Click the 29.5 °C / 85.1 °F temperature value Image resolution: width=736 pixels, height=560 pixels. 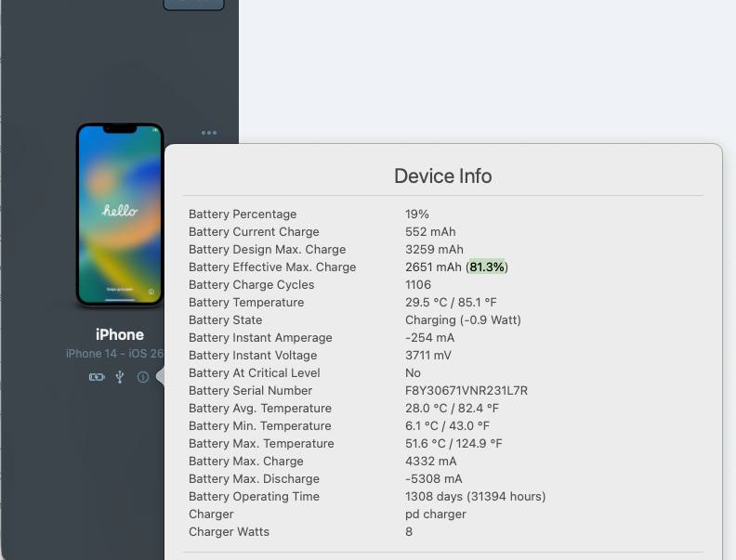tap(451, 303)
